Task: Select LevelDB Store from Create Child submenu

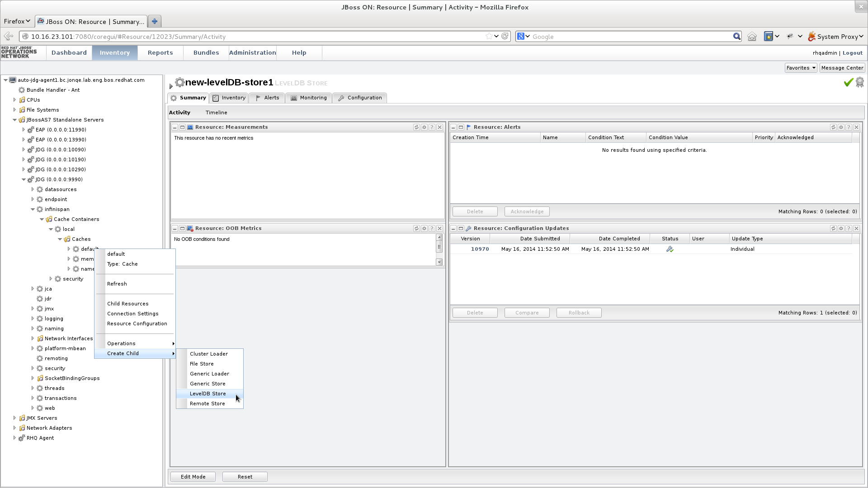Action: click(x=208, y=393)
